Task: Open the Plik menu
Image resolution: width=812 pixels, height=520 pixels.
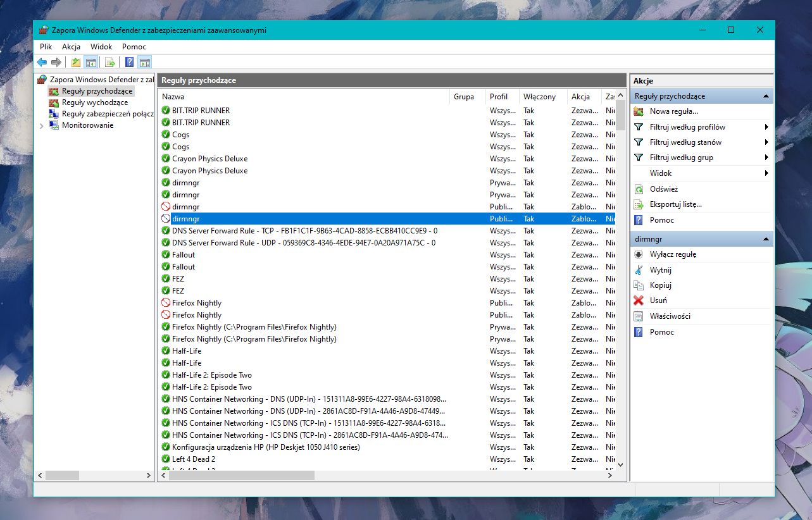Action: (x=46, y=47)
